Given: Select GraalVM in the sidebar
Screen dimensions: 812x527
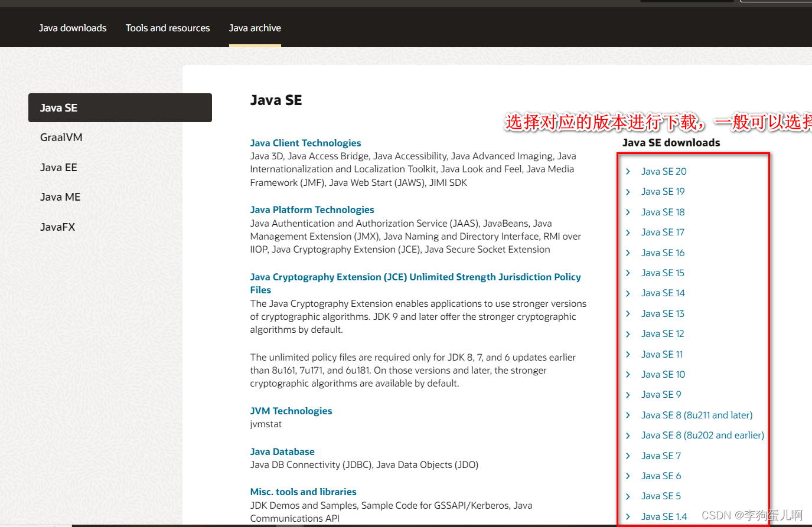Looking at the screenshot, I should click(x=61, y=137).
